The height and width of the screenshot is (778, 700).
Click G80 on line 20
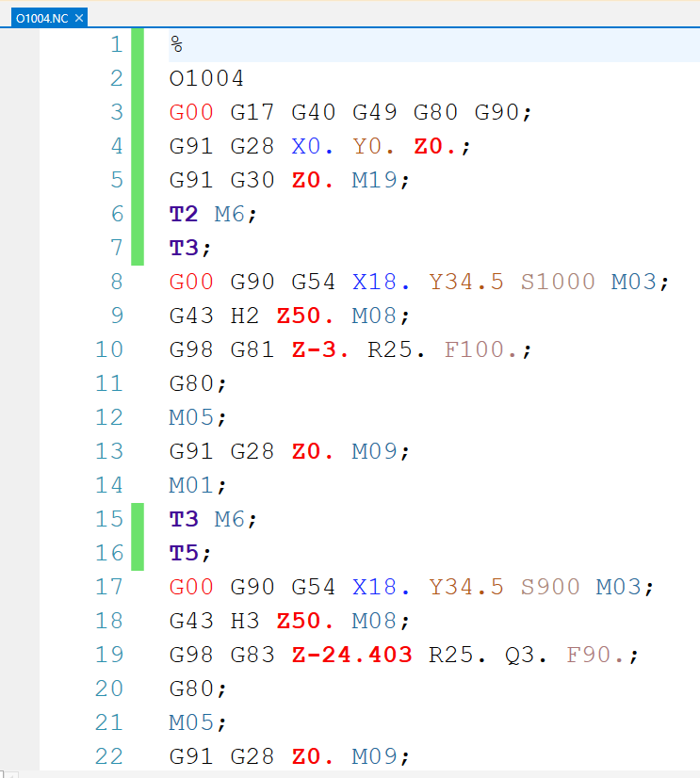[191, 689]
